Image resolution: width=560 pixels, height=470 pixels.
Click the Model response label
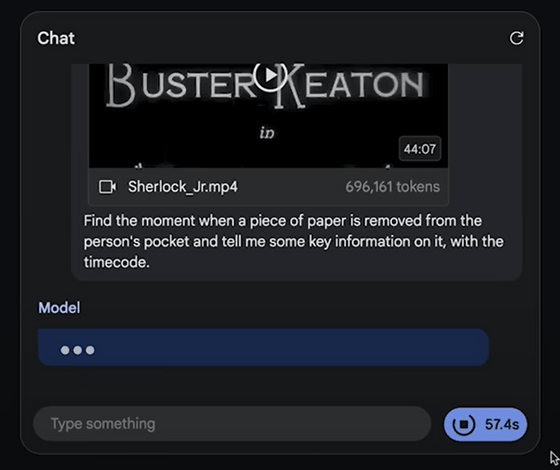point(59,308)
